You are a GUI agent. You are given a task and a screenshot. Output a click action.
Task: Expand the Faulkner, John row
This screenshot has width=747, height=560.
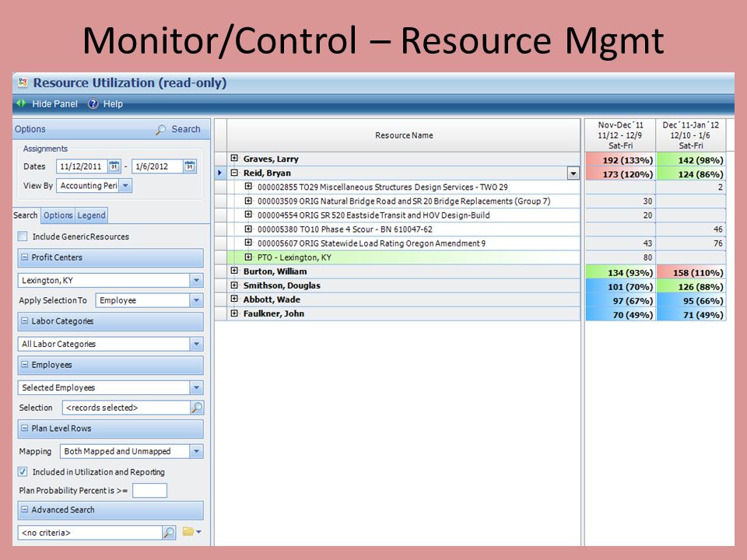234,313
